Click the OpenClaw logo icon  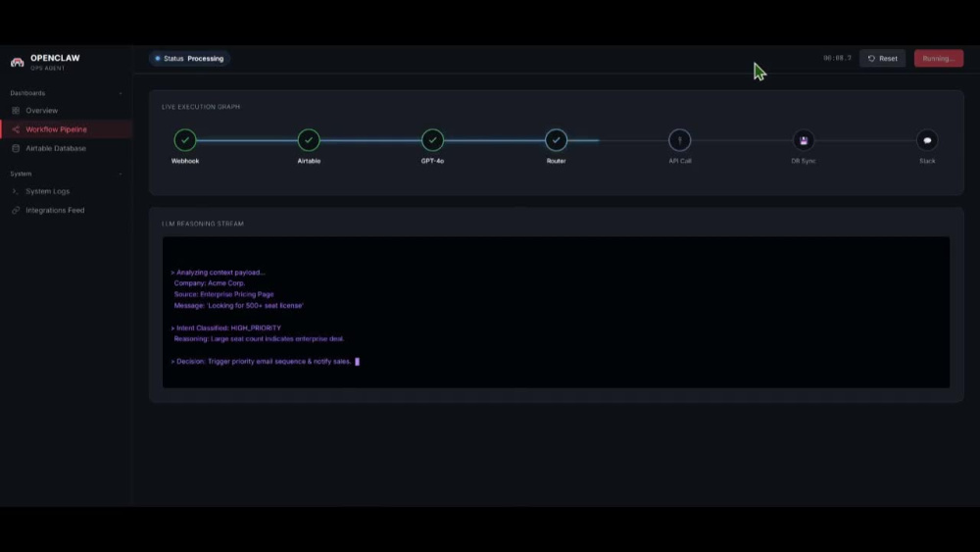pos(18,62)
